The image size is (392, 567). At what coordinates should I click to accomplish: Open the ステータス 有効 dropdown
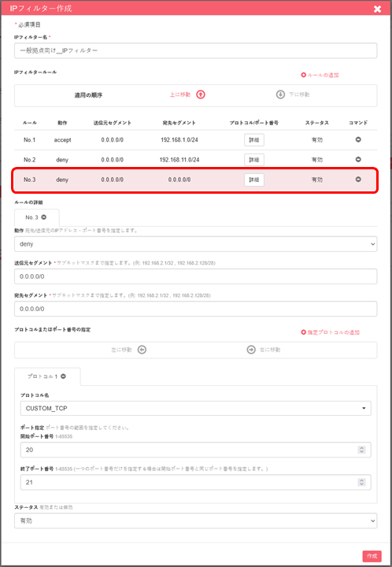[196, 521]
